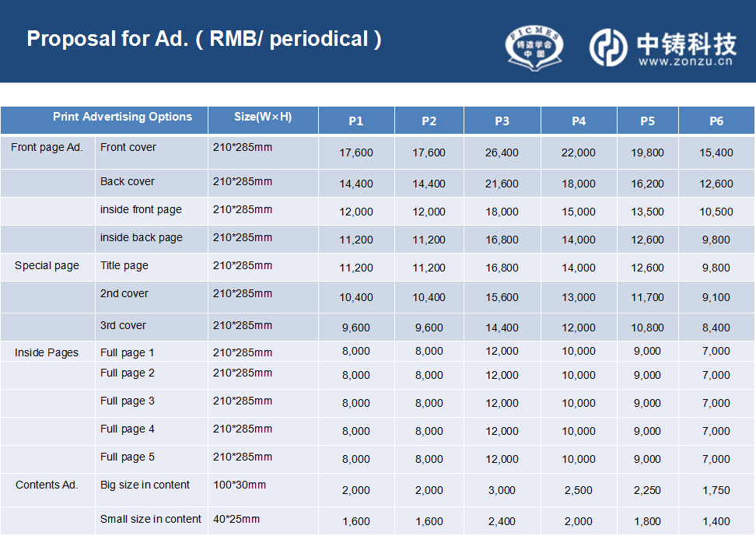
Task: Select the 1,400 price for Small size
Action: coord(716,521)
